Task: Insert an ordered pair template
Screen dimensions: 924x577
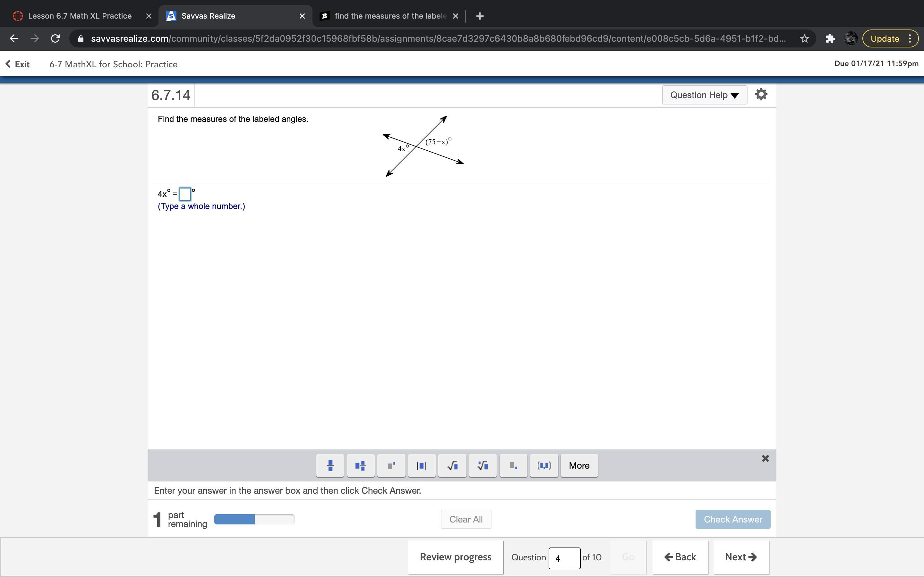Action: [544, 465]
